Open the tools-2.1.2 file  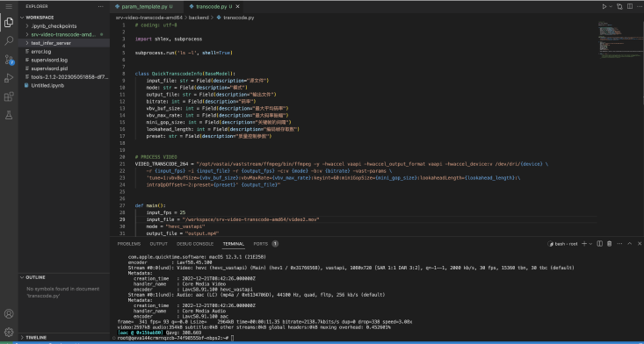point(64,77)
